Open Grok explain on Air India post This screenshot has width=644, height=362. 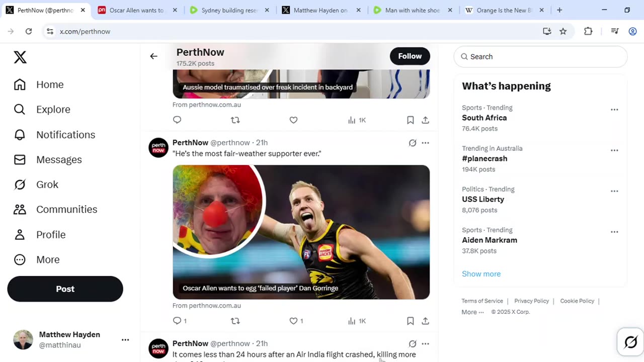[x=413, y=344]
